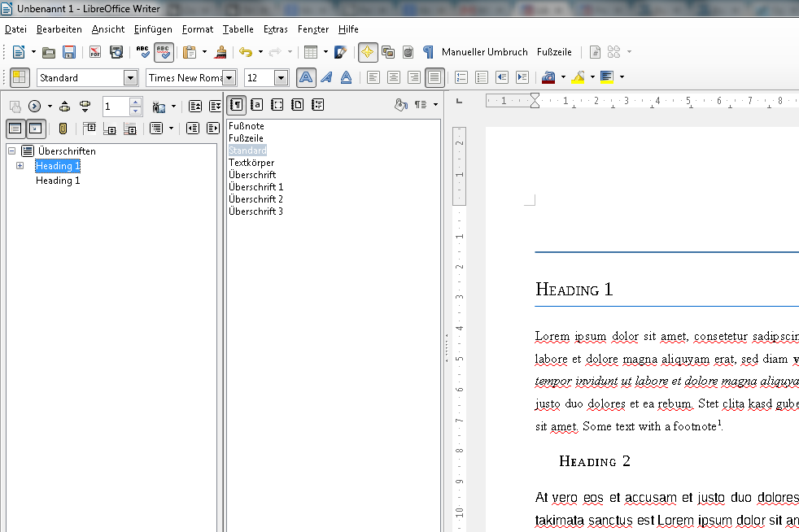Screen dimensions: 799x532
Task: Undo the last action
Action: click(246, 52)
